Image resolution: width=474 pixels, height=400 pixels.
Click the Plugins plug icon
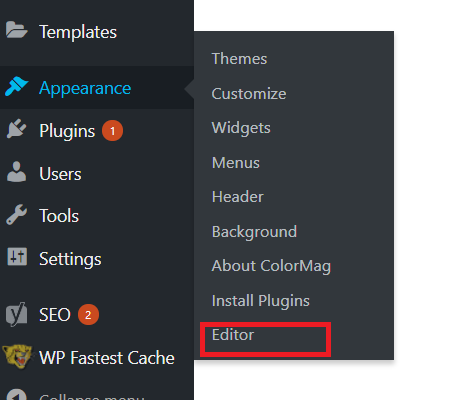click(x=16, y=129)
